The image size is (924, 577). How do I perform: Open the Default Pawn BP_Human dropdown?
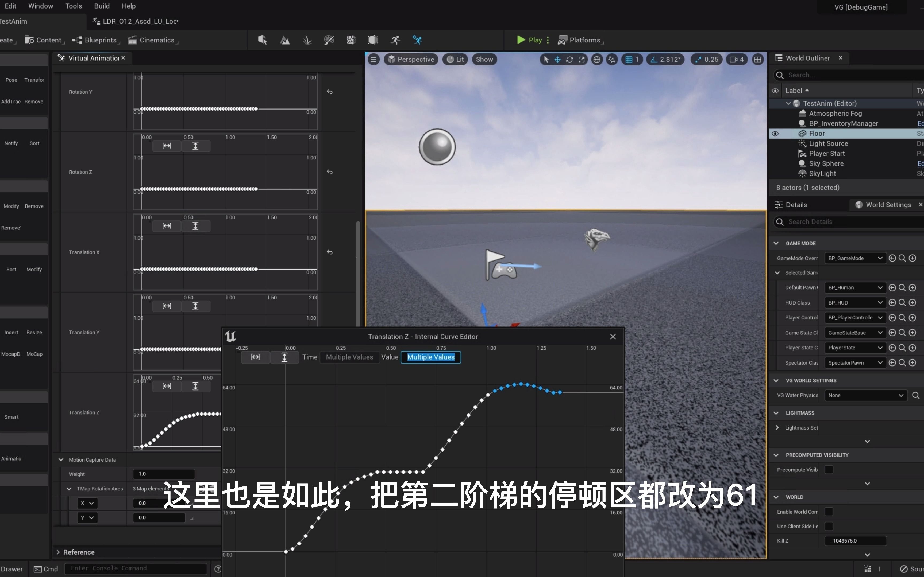854,287
